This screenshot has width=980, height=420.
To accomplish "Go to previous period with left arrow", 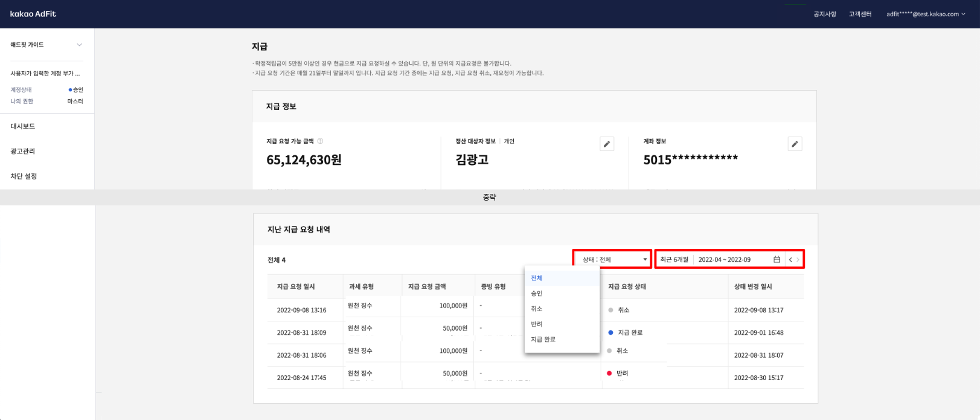I will [790, 259].
